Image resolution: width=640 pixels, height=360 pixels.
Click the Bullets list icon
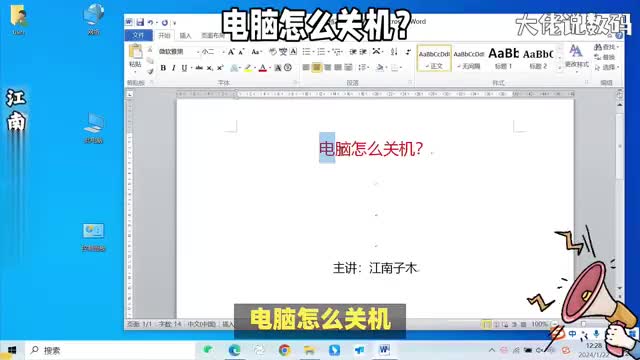pyautogui.click(x=307, y=52)
